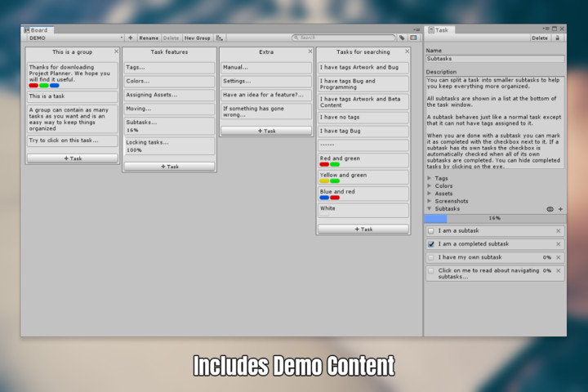Viewport: 588px width, 392px height.
Task: Expand the Colors section
Action: click(x=430, y=185)
